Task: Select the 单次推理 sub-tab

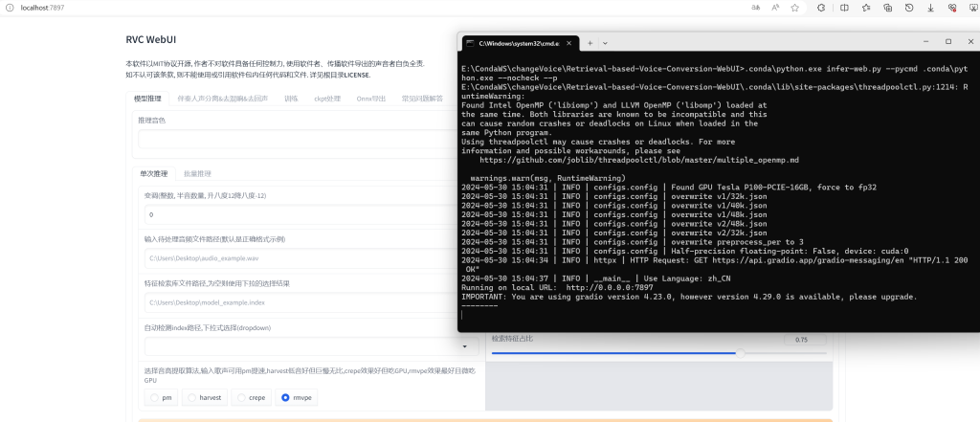Action: [x=154, y=173]
